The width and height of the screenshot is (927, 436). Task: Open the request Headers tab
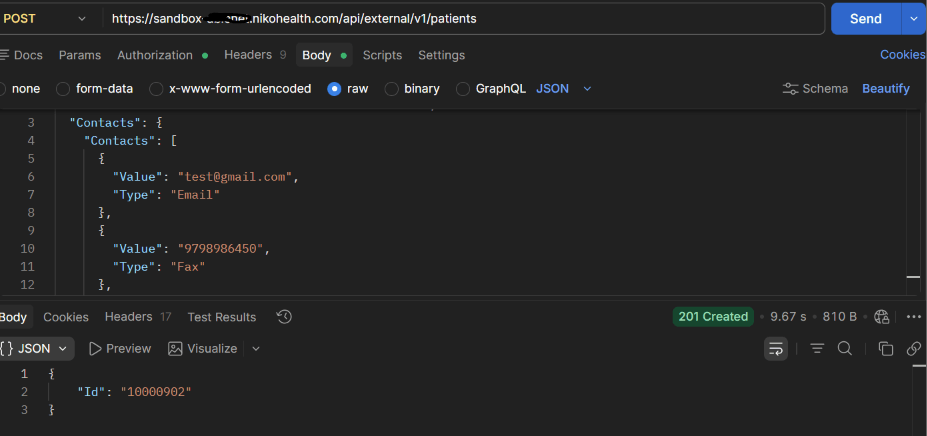(255, 55)
